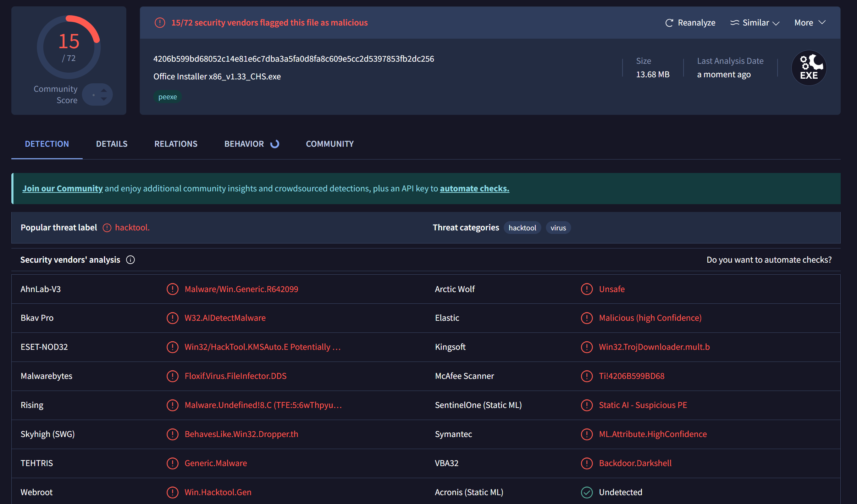The width and height of the screenshot is (857, 504).
Task: Go to the Community tab
Action: pyautogui.click(x=330, y=144)
